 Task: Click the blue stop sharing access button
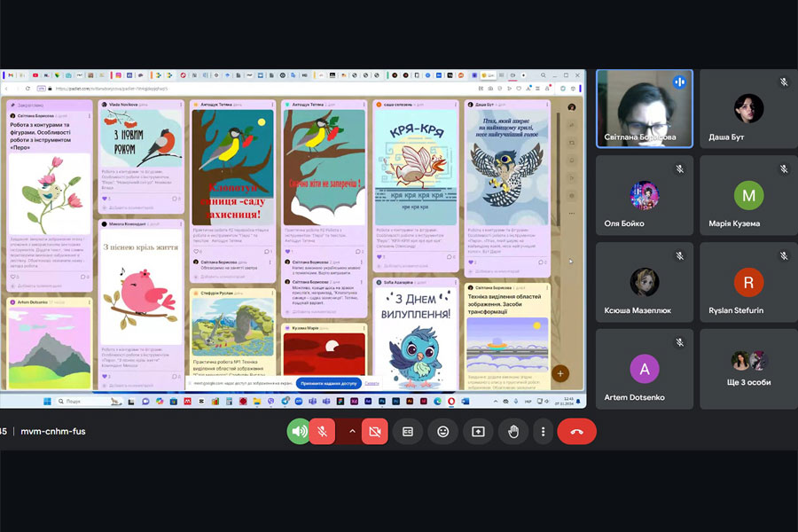point(329,383)
